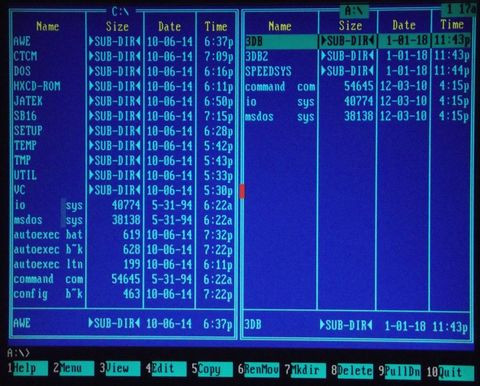Click SUB-DIR marker of SPEEDSYS row
The width and height of the screenshot is (480, 386).
(x=347, y=71)
